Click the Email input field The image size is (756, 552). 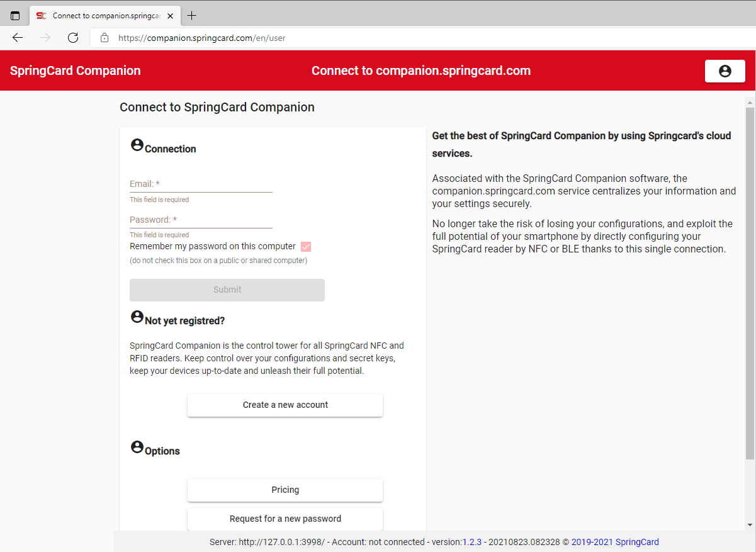pos(200,183)
